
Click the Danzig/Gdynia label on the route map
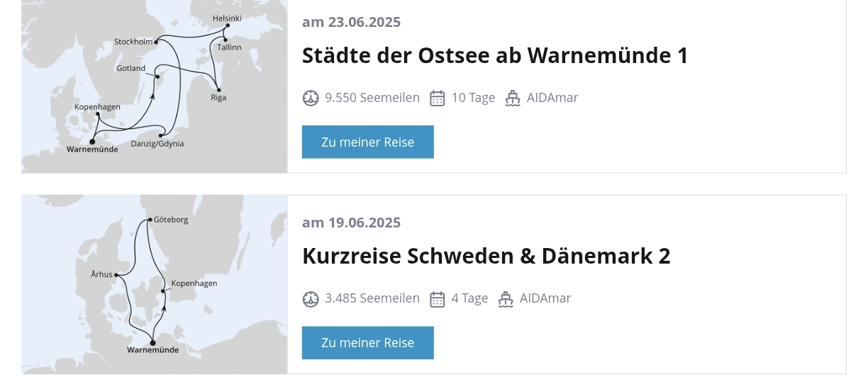point(157,144)
